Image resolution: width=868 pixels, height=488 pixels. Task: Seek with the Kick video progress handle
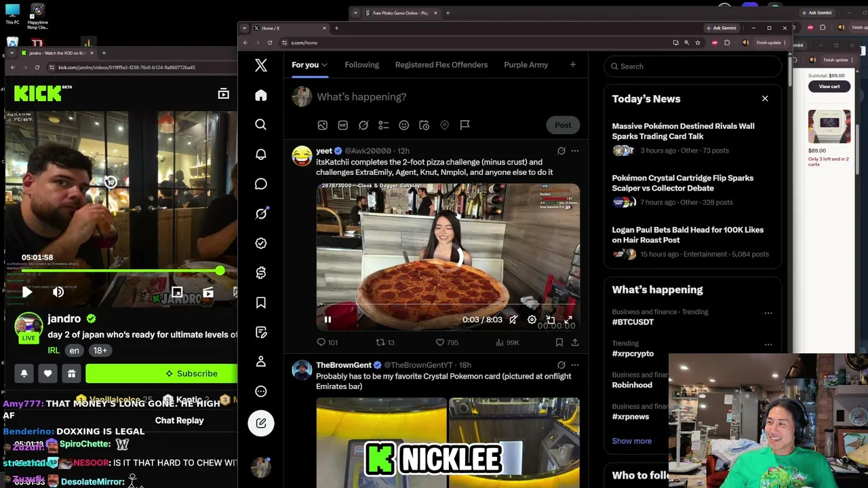[x=220, y=271]
